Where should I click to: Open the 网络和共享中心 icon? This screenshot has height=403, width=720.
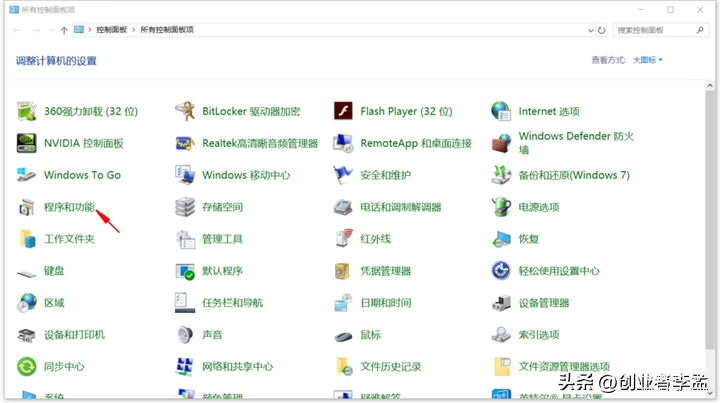(185, 367)
